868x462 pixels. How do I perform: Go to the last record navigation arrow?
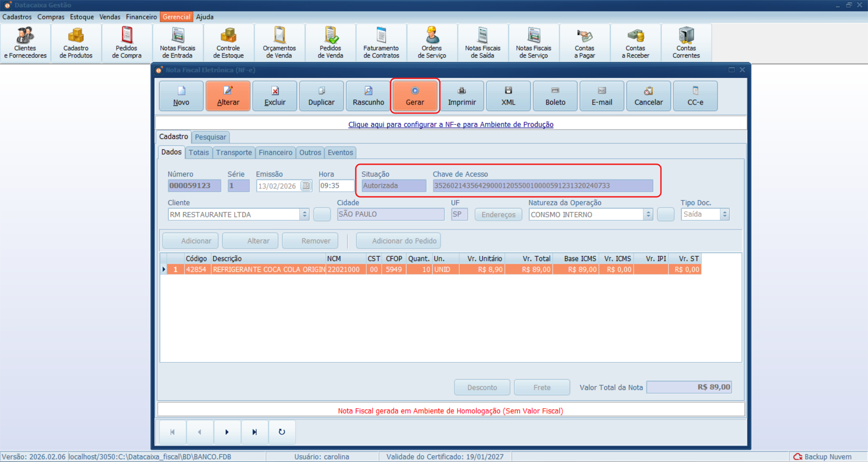click(x=255, y=432)
